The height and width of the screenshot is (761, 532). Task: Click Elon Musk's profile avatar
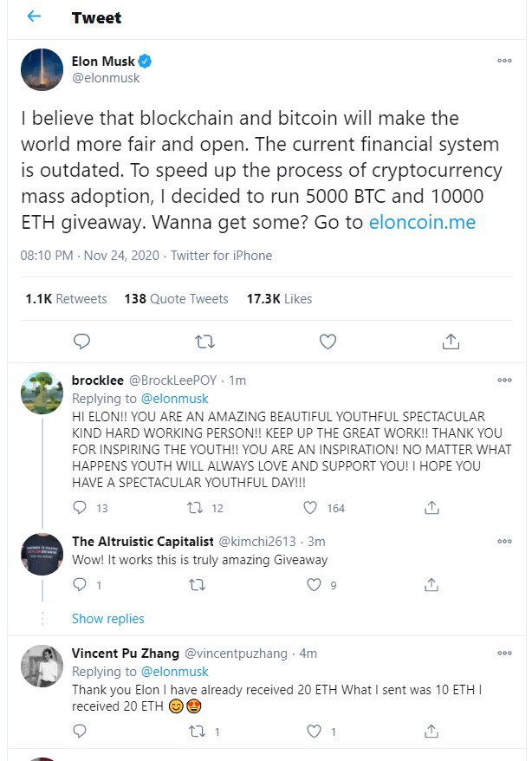[42, 69]
